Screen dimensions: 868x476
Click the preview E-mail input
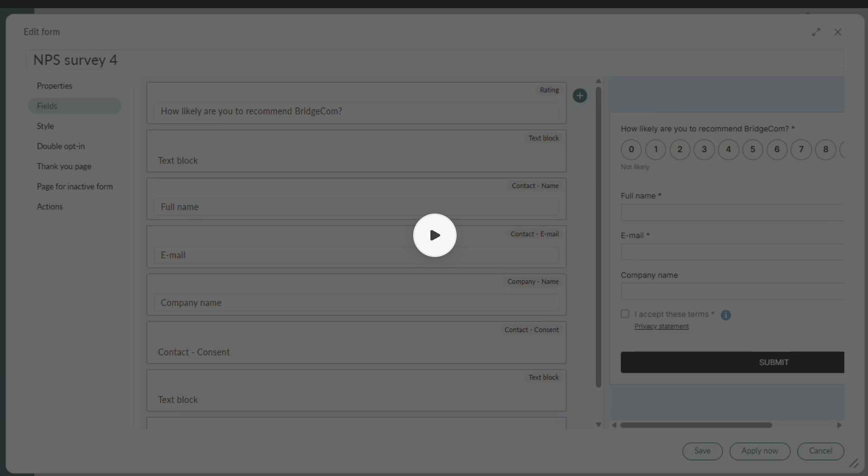(732, 252)
